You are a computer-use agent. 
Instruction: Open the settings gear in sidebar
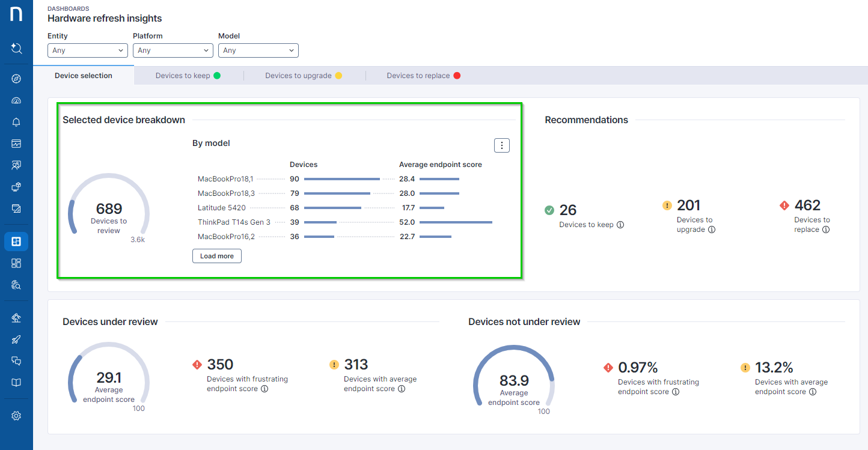(x=16, y=416)
